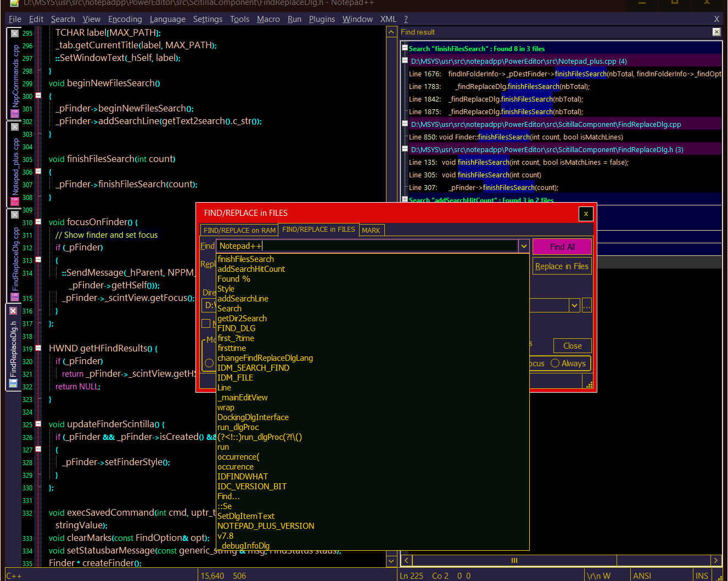Click the \r\n W line-ending indicator in the status bar
The image size is (728, 581).
click(598, 575)
